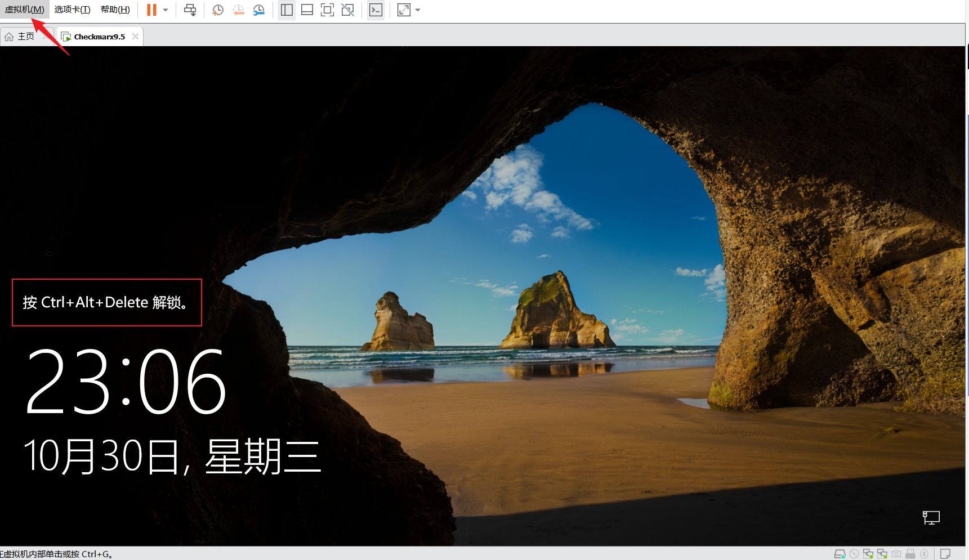Viewport: 969px width, 560px height.
Task: Click the network adapter icon beside CD/DVD icon
Action: point(868,554)
